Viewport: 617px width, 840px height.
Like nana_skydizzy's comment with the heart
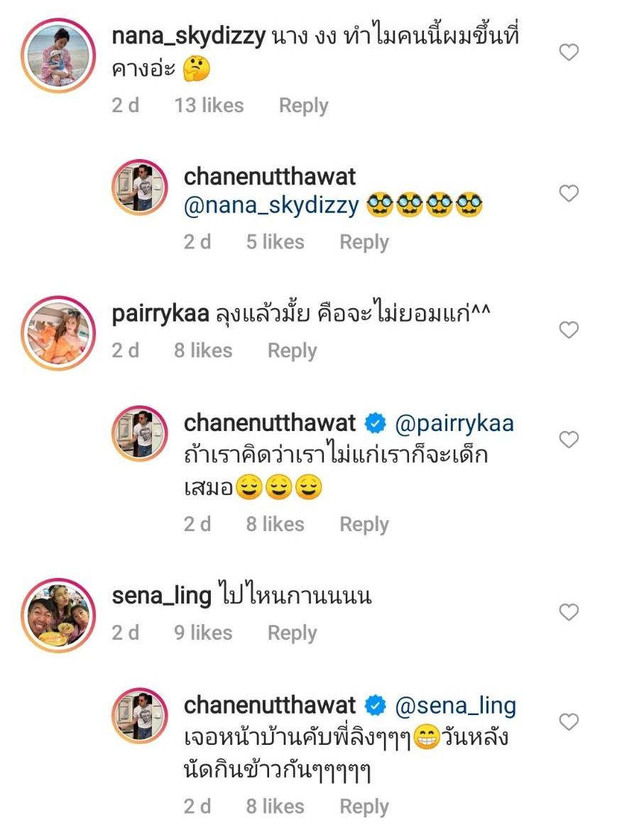569,52
